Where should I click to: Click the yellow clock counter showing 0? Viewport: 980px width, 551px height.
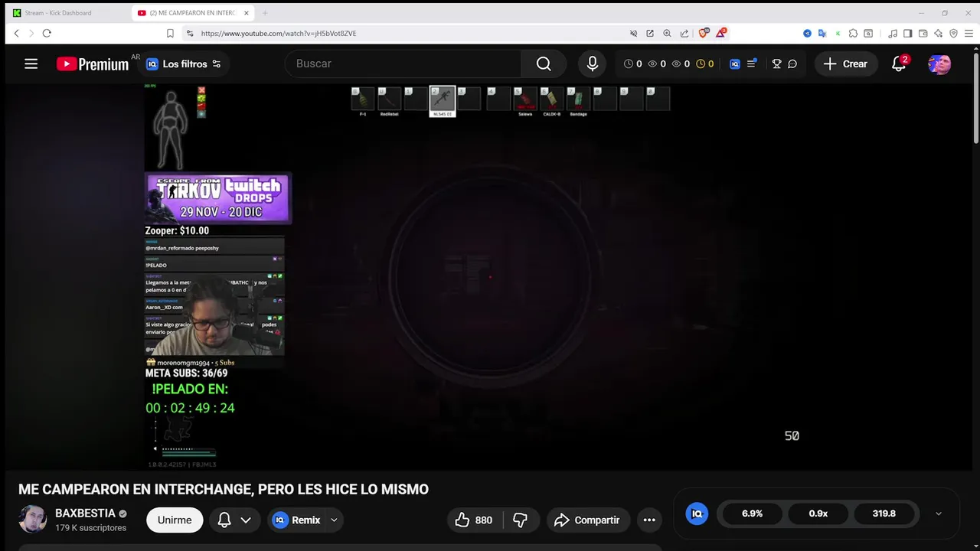[x=705, y=64]
